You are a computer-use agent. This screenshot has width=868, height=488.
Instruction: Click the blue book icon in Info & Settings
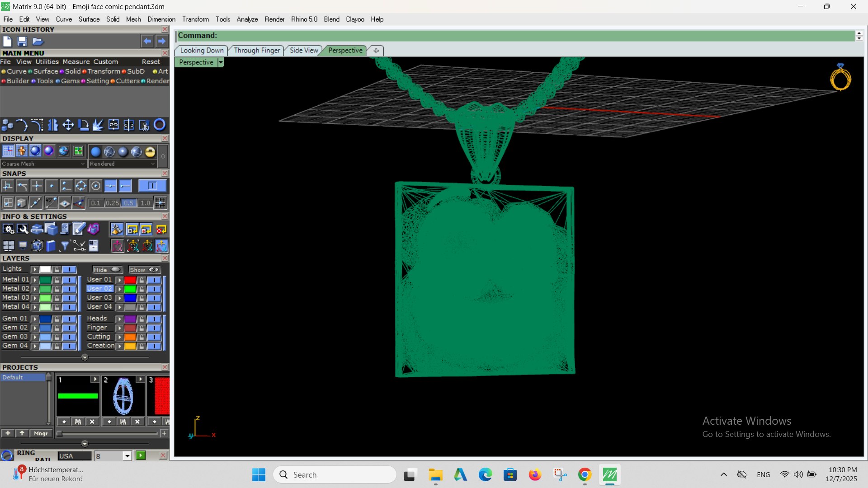click(51, 246)
